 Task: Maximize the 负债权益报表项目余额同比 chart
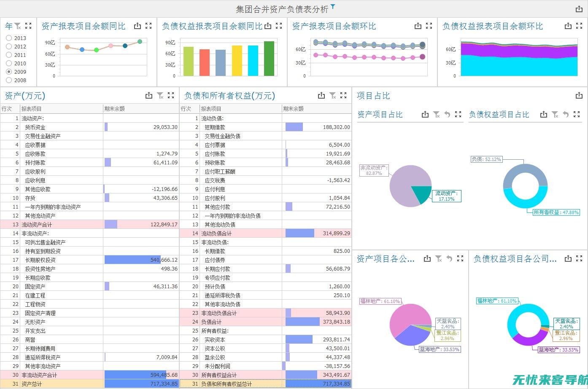[x=279, y=26]
